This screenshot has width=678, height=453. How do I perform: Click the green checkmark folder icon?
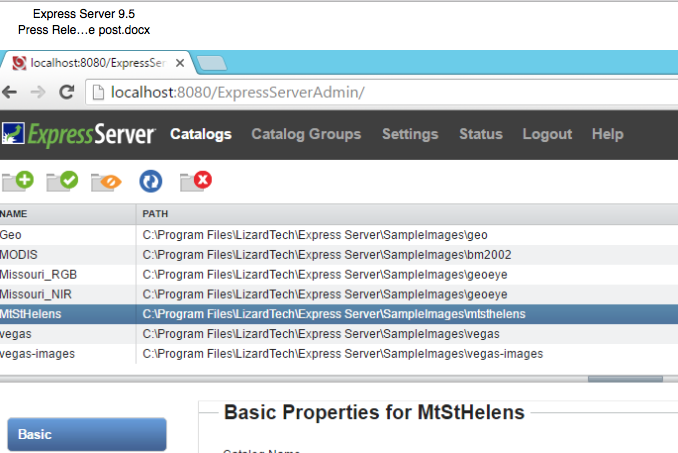tap(62, 181)
